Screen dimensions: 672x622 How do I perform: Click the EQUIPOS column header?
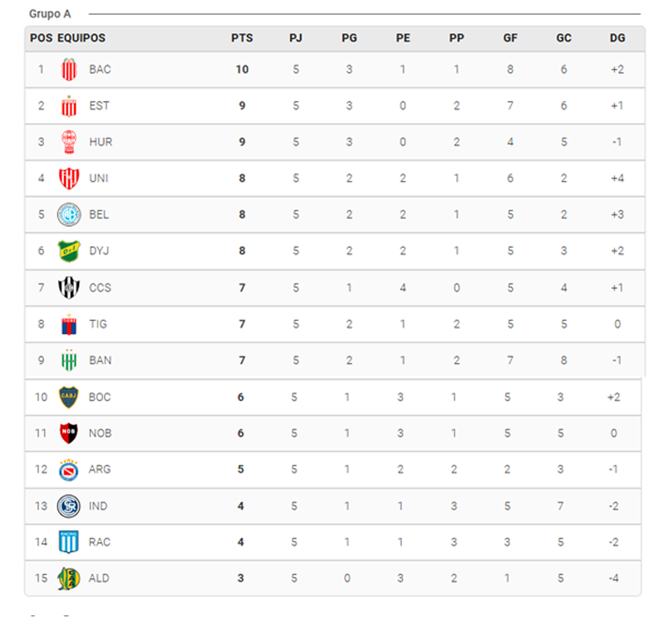pos(82,38)
